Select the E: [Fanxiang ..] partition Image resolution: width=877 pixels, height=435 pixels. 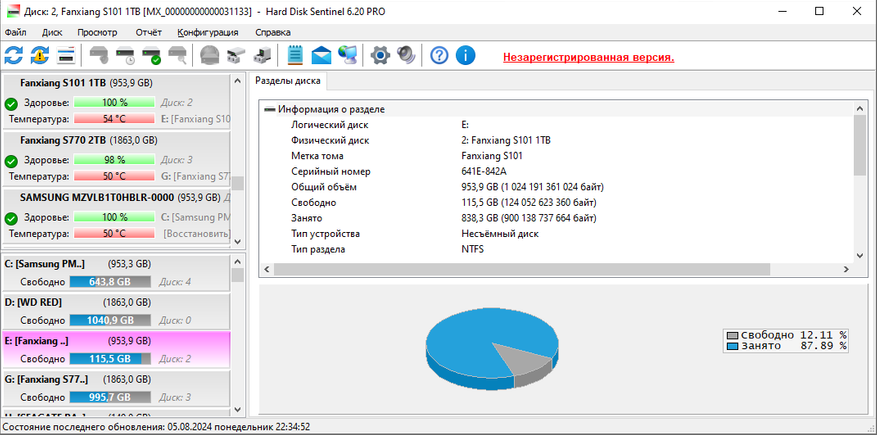(x=116, y=349)
